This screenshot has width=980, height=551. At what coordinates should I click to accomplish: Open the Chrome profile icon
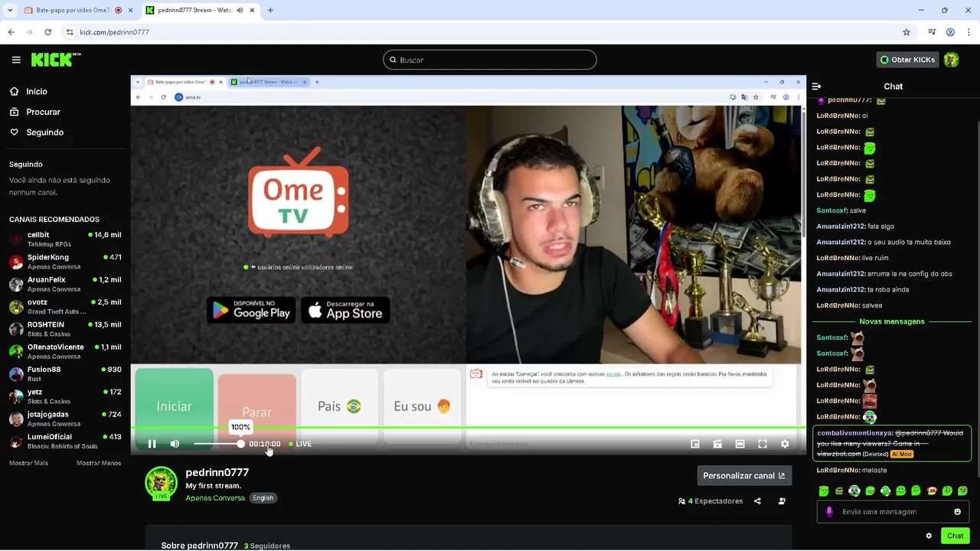click(950, 32)
